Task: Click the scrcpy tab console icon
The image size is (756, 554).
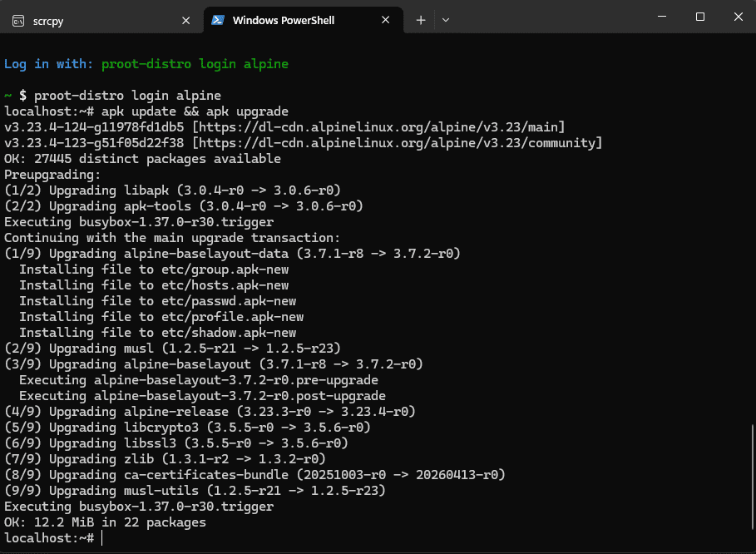Action: pos(18,21)
